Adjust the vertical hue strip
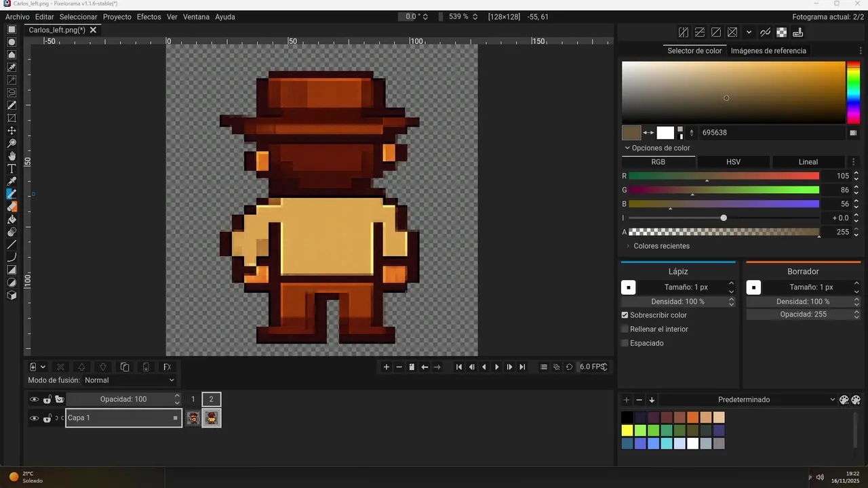868x488 pixels. (852, 92)
